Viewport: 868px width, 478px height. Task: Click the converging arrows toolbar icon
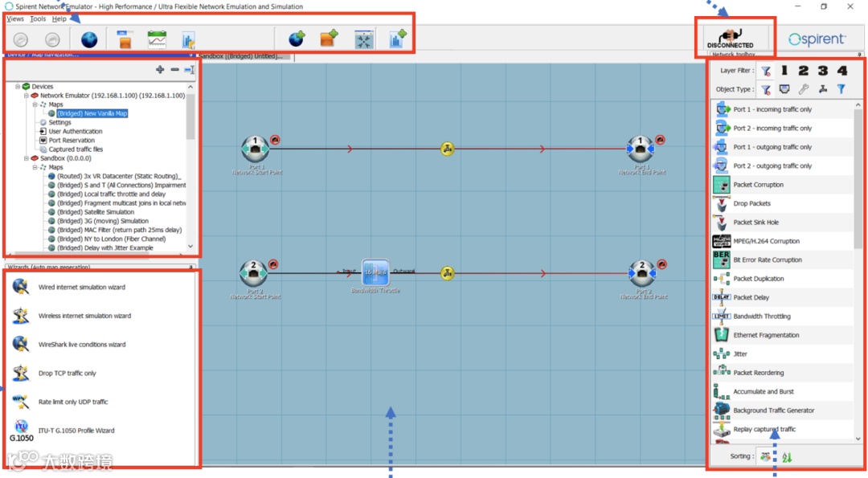364,39
